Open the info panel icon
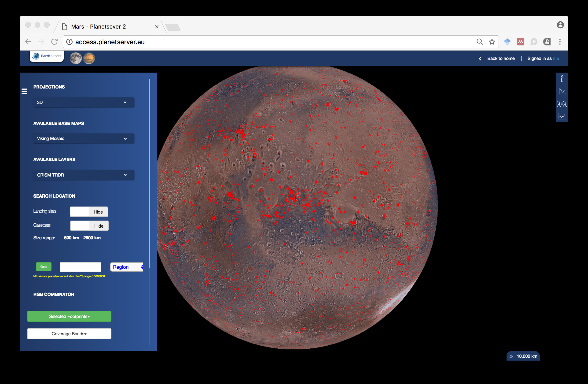This screenshot has width=588, height=384. [x=562, y=79]
